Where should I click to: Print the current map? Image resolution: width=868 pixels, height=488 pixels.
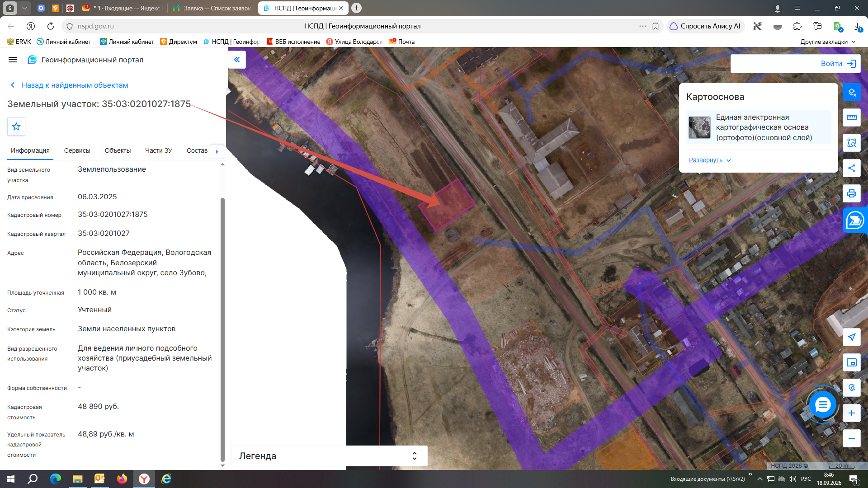pyautogui.click(x=852, y=193)
